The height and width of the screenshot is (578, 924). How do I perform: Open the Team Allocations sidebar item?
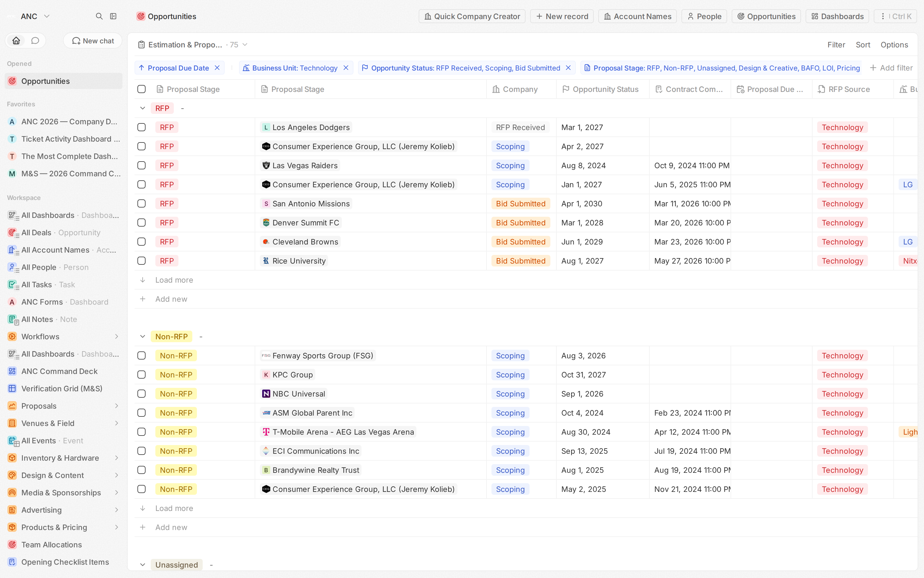pos(64,544)
